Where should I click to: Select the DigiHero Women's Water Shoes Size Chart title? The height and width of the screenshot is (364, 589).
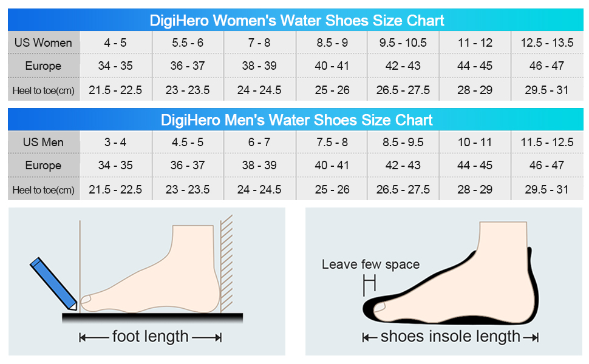click(297, 21)
